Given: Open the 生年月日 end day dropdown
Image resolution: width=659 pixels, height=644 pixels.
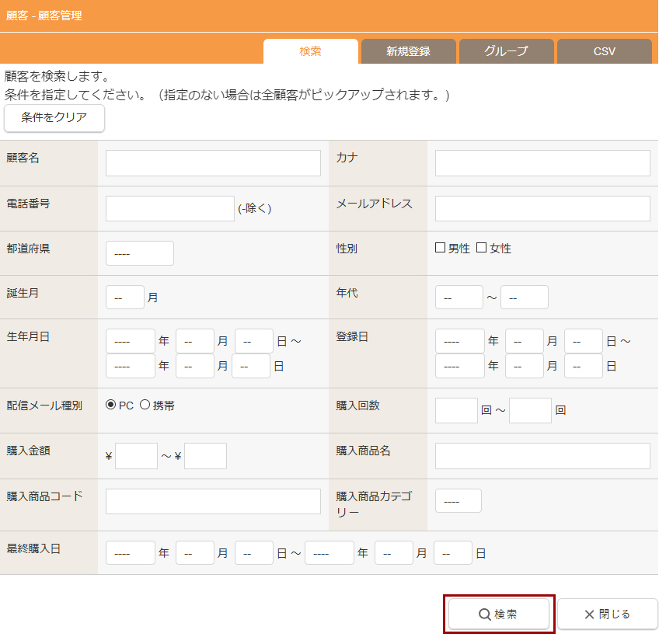Looking at the screenshot, I should 251,366.
